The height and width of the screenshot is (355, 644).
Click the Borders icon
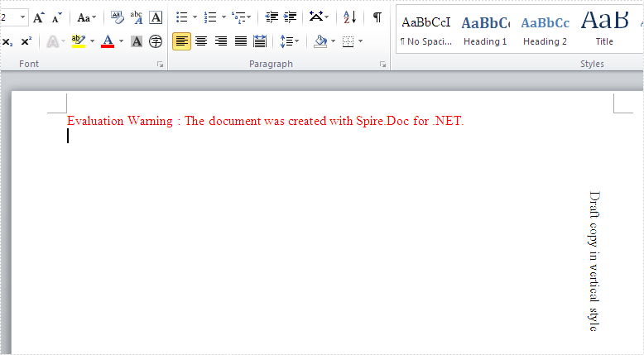point(348,41)
